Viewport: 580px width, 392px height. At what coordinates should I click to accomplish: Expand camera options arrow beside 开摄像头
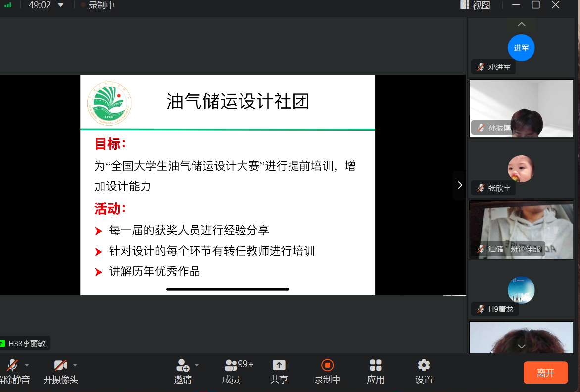(75, 365)
